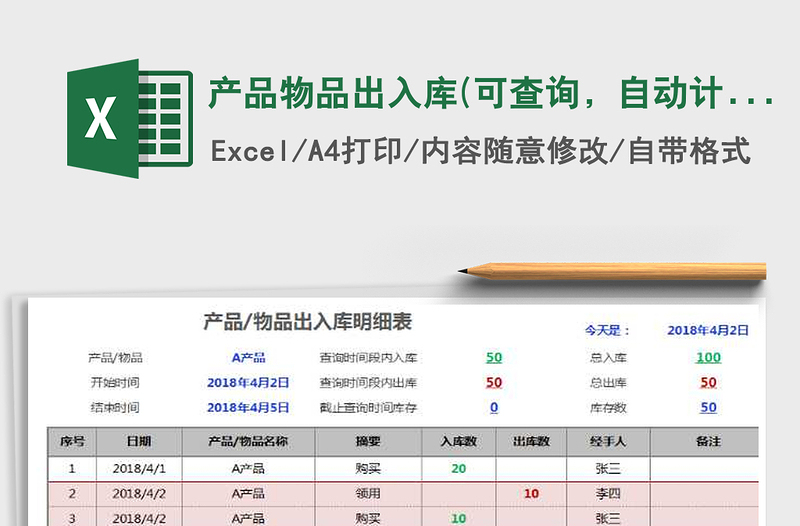Click row number '2' cell
800x526 pixels.
click(72, 494)
